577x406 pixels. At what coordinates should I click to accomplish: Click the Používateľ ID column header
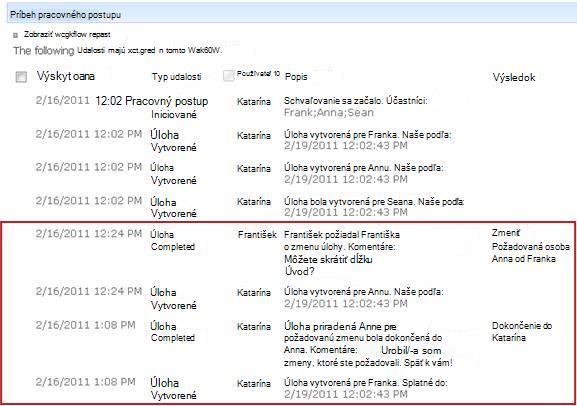[258, 74]
